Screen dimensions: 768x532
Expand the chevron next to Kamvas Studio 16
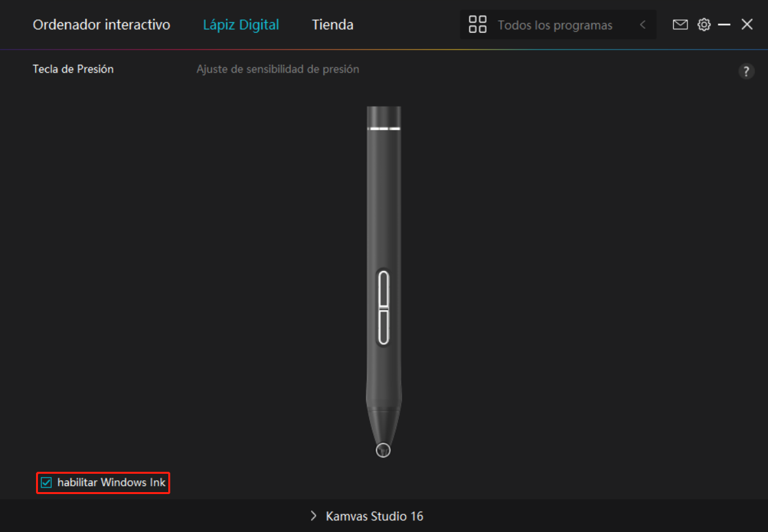pyautogui.click(x=314, y=516)
